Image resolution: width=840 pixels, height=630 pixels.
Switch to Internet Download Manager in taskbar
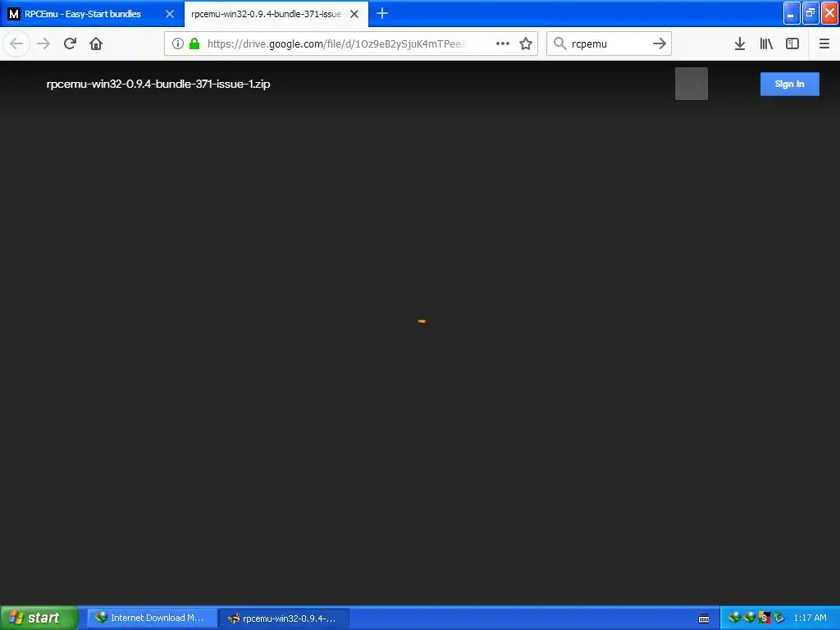pos(153,618)
